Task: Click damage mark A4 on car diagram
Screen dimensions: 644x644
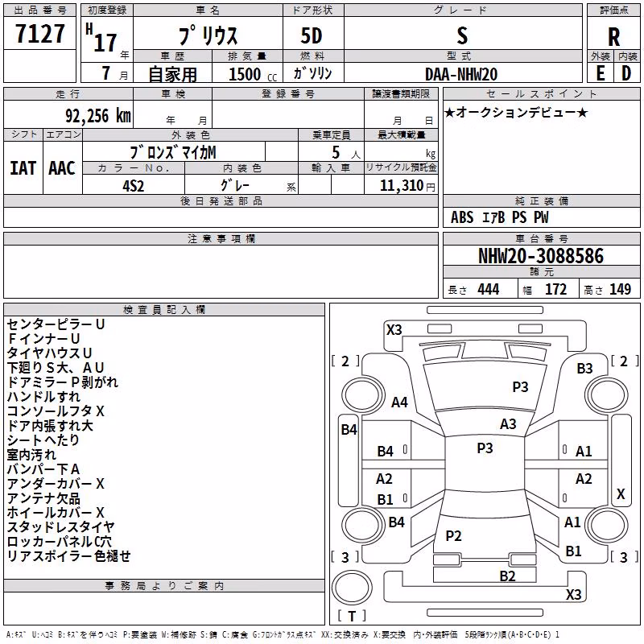Action: [399, 402]
